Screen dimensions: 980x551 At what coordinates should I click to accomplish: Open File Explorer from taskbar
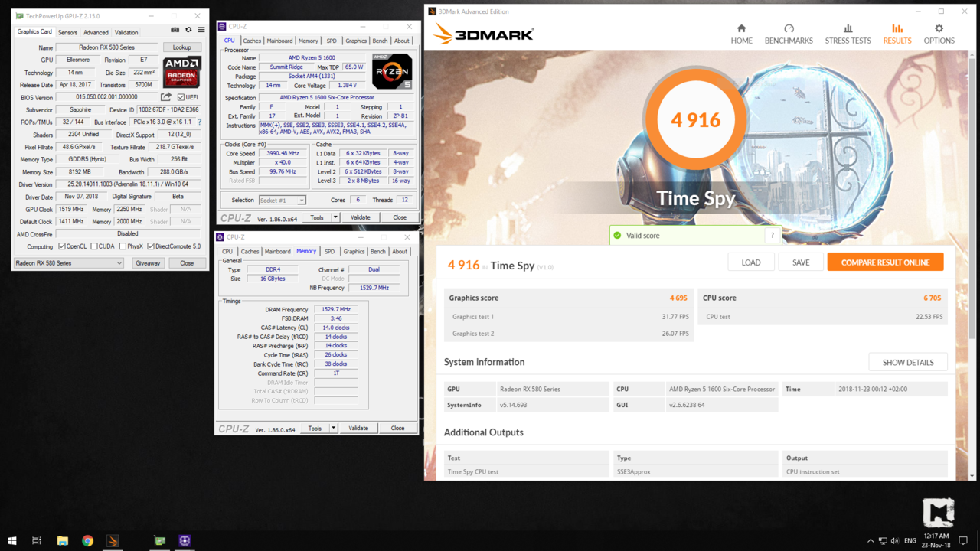63,540
